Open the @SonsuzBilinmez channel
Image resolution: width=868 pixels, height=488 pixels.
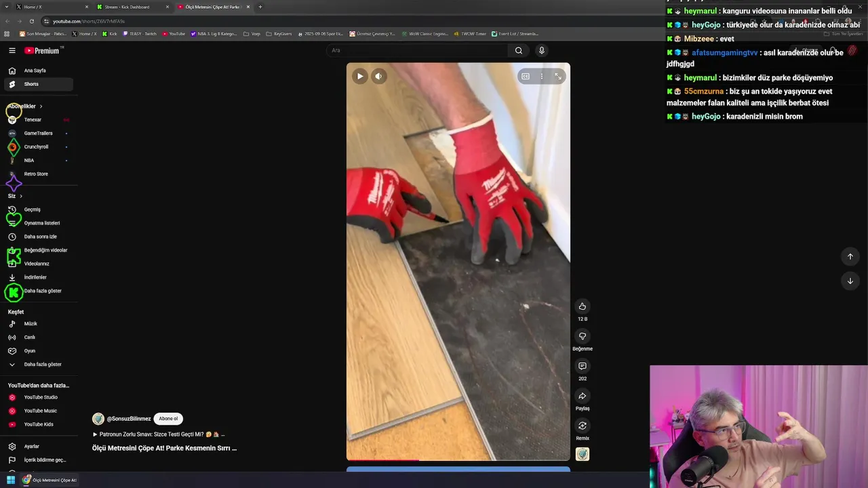click(x=129, y=419)
